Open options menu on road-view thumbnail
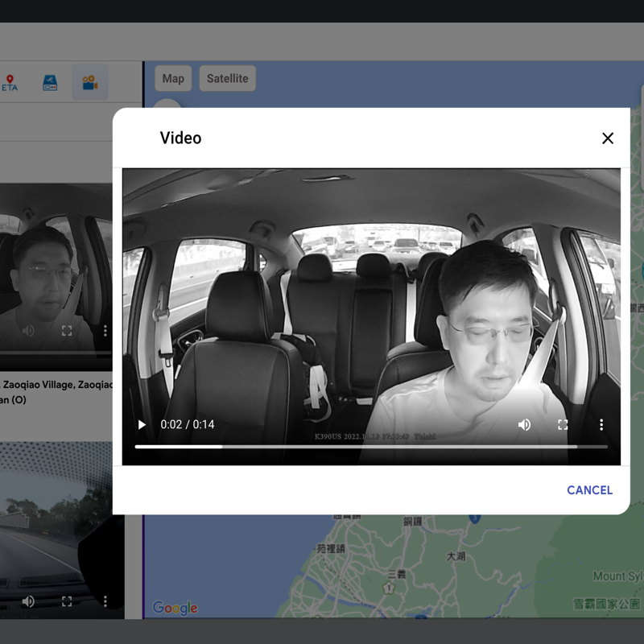The image size is (644, 644). tap(105, 601)
